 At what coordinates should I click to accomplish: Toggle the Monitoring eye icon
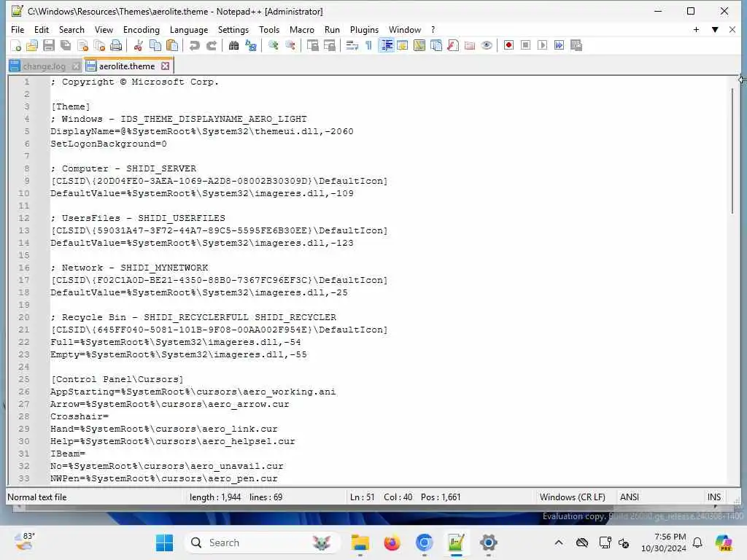click(487, 46)
